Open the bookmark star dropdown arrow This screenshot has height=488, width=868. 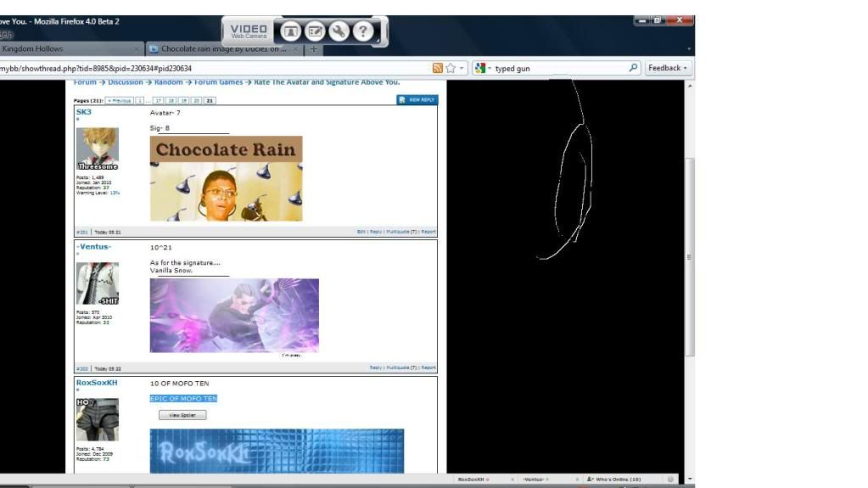click(462, 68)
